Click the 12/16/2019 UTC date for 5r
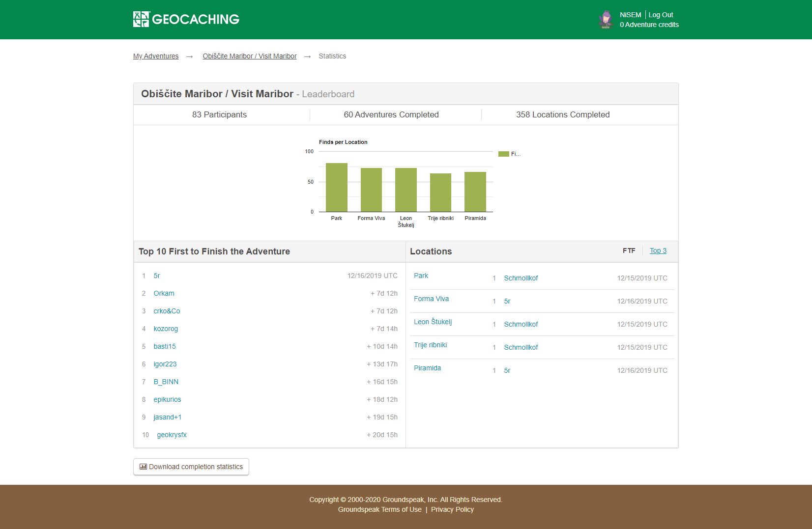Screen dimensions: 812x529 pyautogui.click(x=373, y=276)
